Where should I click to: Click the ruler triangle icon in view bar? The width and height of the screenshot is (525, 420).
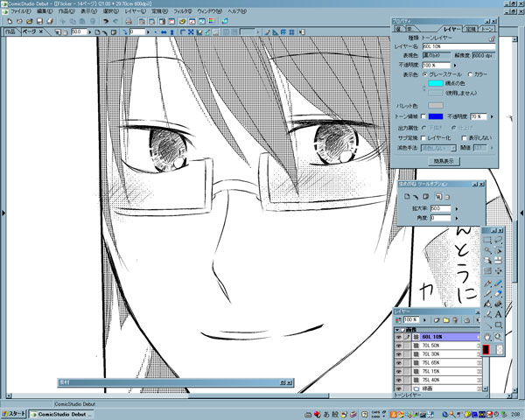[x=275, y=32]
